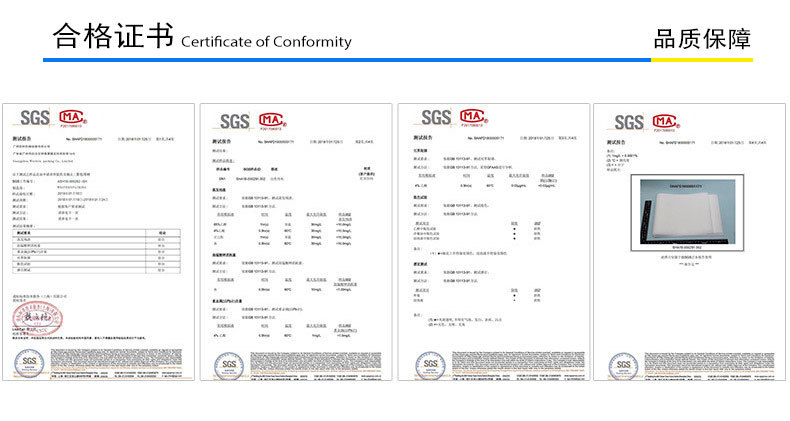This screenshot has height=421, width=790.
Task: Click the 'Certificate of Conformity' subtitle
Action: tap(266, 42)
